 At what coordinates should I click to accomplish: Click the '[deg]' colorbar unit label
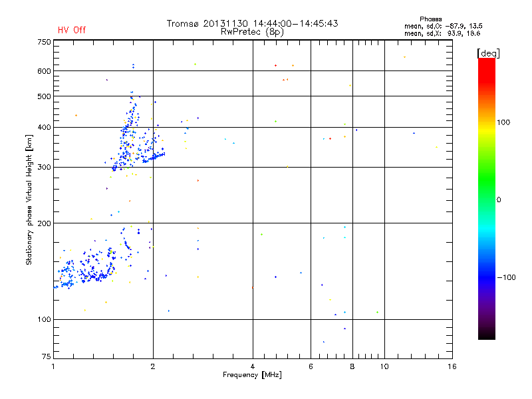coord(488,53)
